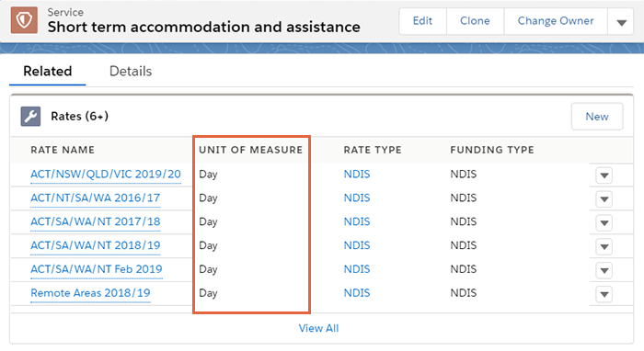644x351 pixels.
Task: Open row menu for ACT/NT/SA/WA 2016/17
Action: (x=604, y=199)
